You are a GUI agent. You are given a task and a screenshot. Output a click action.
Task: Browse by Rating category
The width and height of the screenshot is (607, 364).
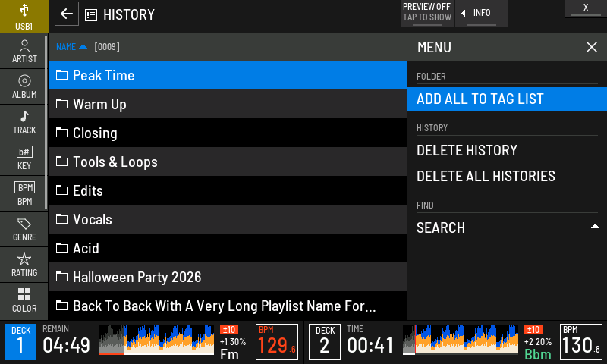pyautogui.click(x=24, y=265)
